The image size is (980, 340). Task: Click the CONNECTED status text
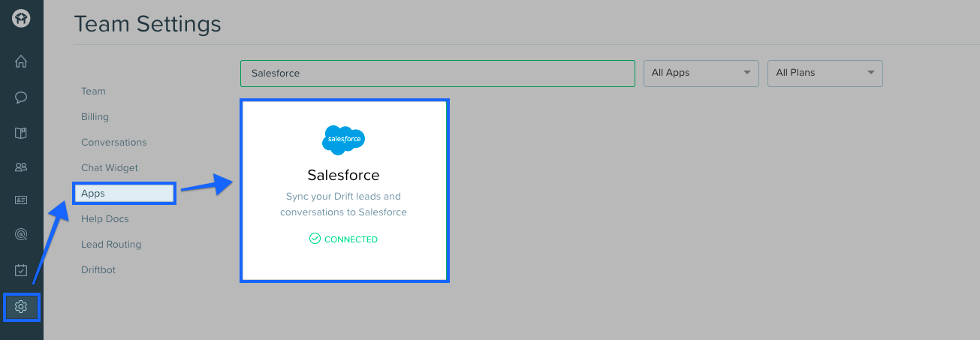click(x=351, y=239)
